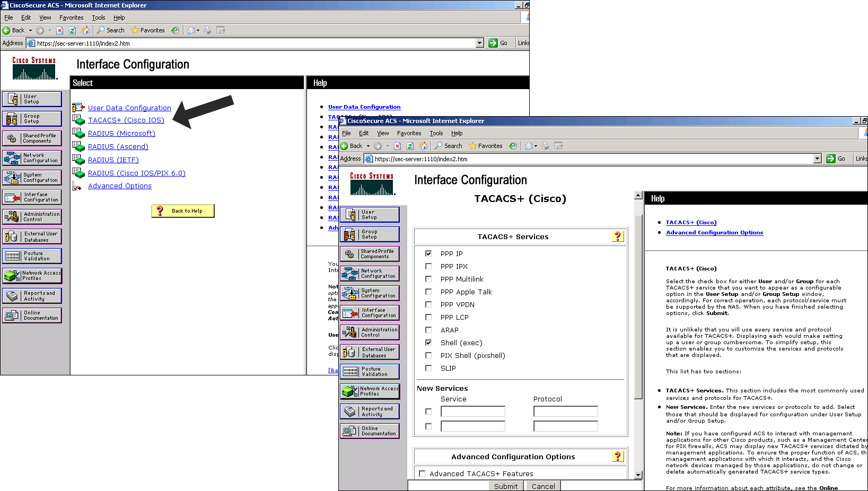Click Stop icon in back window toolbar
868x491 pixels.
pyautogui.click(x=59, y=30)
